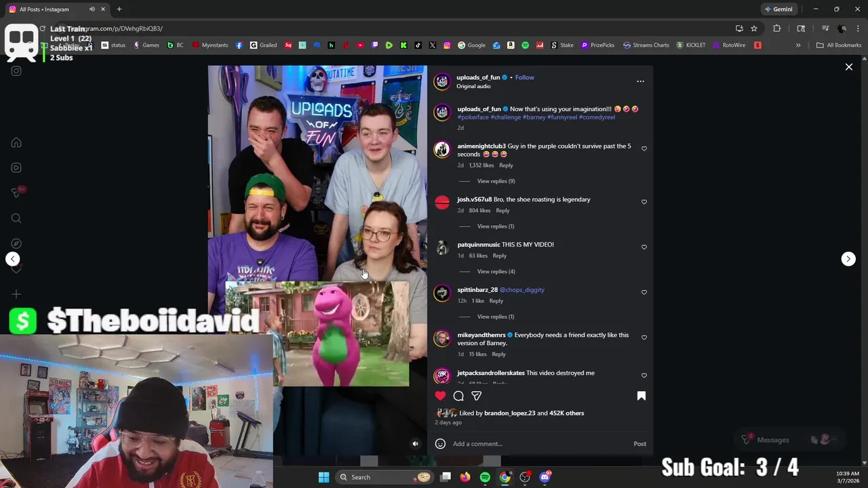This screenshot has width=868, height=488.
Task: Like jetpacksandrollerskates's comment
Action: tap(644, 375)
